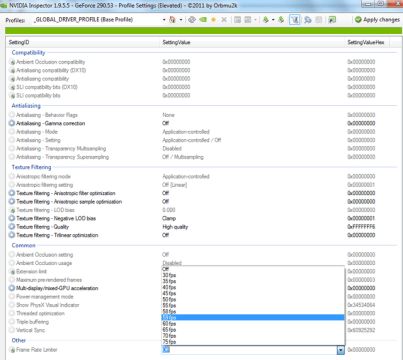Click the Frame Rate Limiter value field
The height and width of the screenshot is (360, 403).
(249, 350)
